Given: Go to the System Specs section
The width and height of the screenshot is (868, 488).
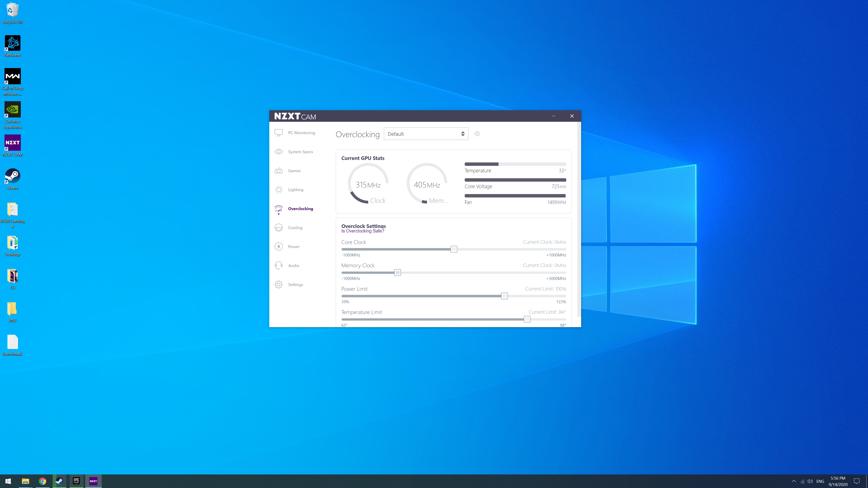Looking at the screenshot, I should [301, 152].
